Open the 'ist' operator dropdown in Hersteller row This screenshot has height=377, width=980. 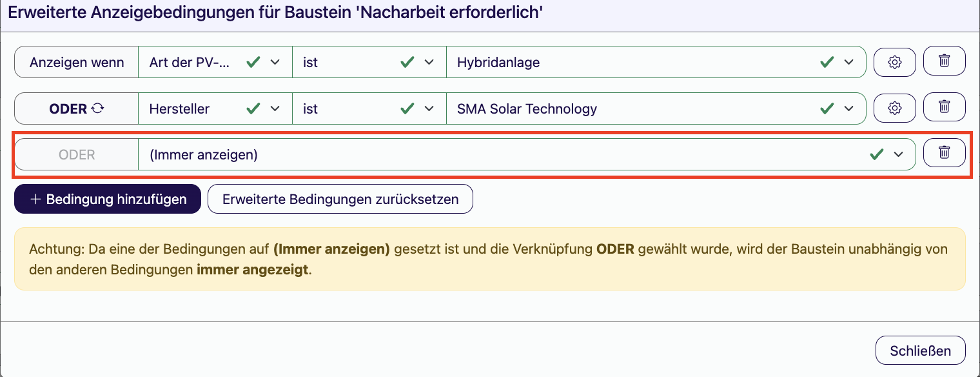click(369, 108)
